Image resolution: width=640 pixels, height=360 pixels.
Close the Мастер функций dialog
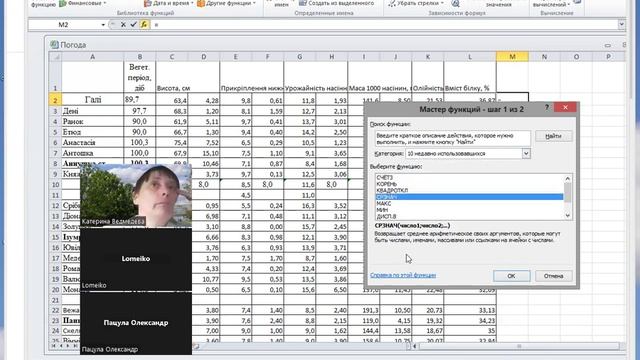point(565,107)
